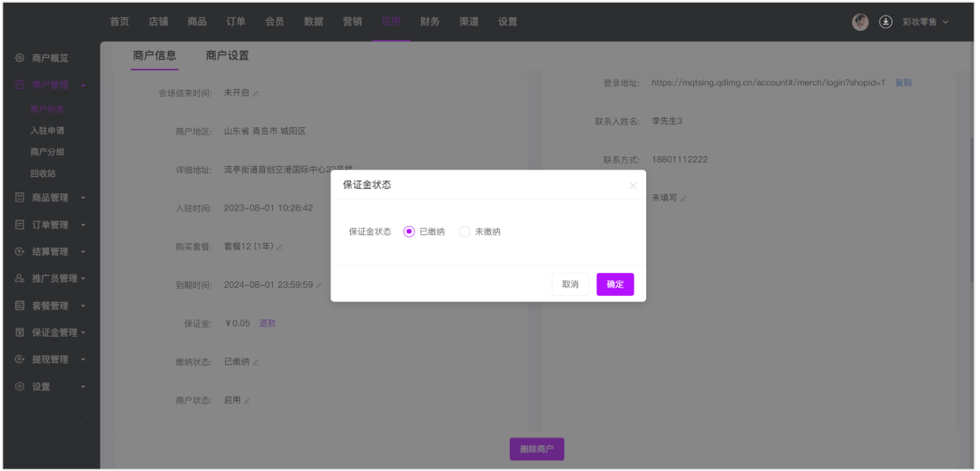Click edit pencil beside 会场结束时间
980x471 pixels.
[256, 93]
